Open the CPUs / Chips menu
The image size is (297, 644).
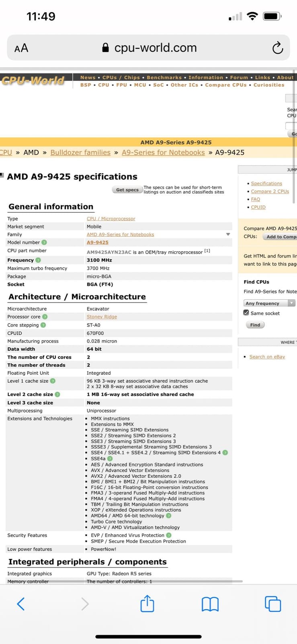coord(121,77)
